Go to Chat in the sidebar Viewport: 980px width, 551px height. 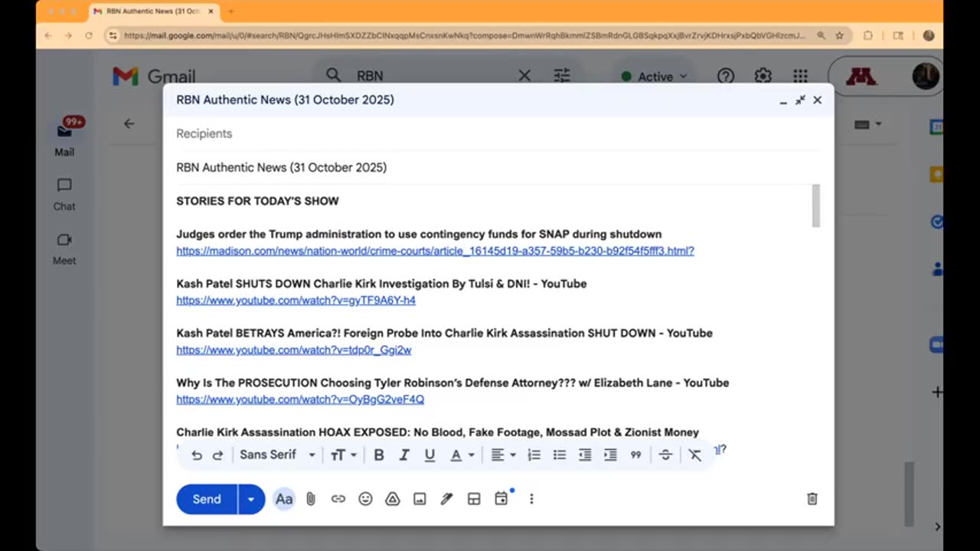click(x=64, y=194)
